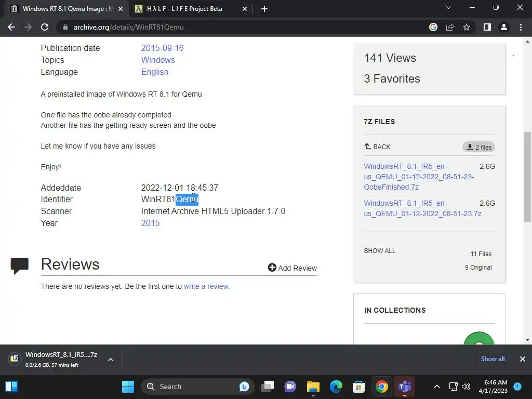Click the browser forward arrow
This screenshot has width=532, height=399.
point(28,27)
